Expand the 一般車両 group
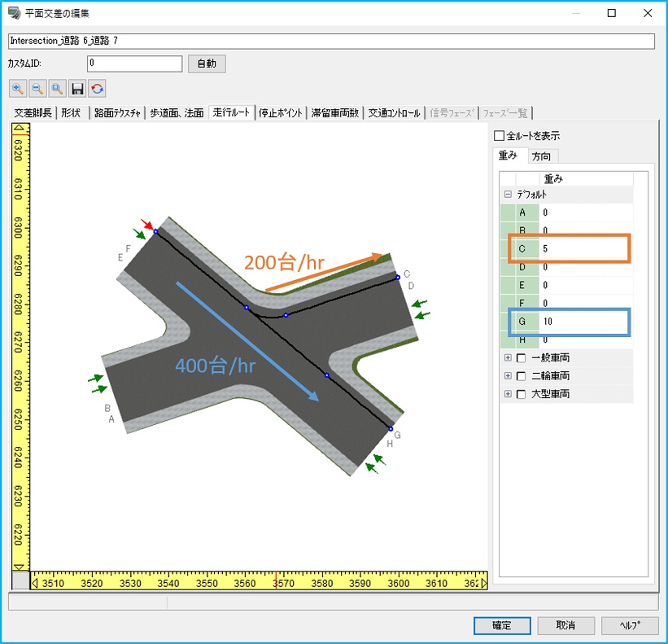Viewport: 668px width, 644px height. pos(508,358)
